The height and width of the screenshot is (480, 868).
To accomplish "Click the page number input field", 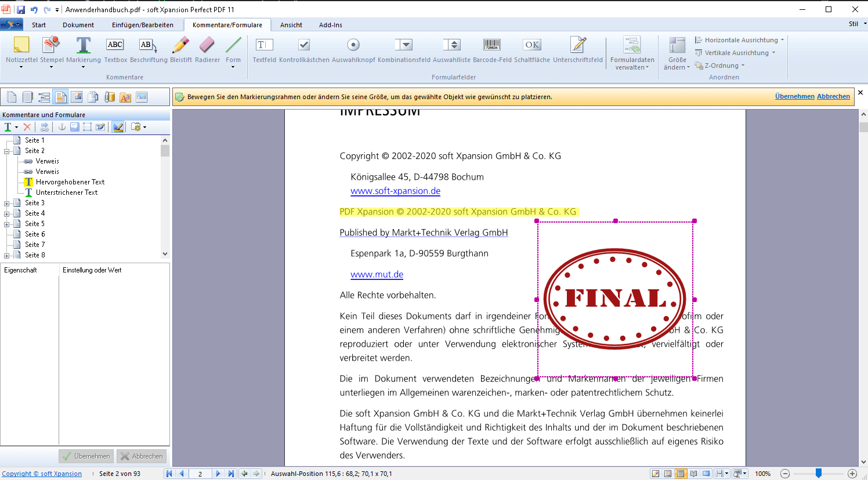I will pos(200,474).
